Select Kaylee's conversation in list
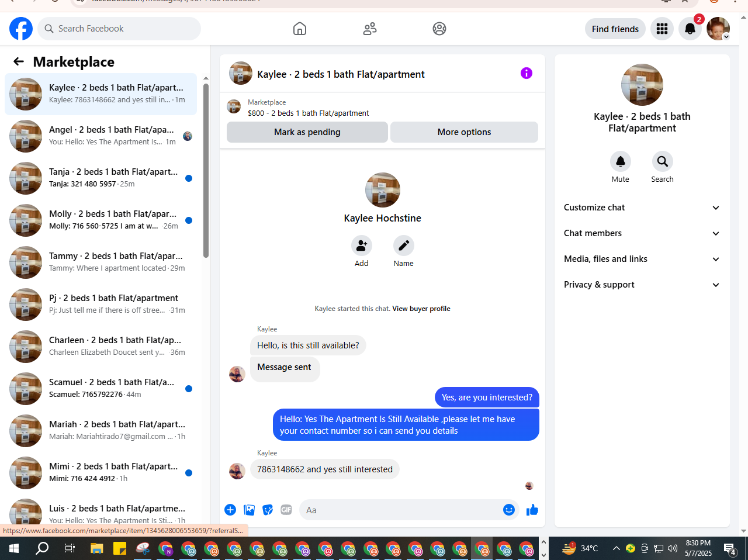Image resolution: width=748 pixels, height=560 pixels. 101,94
